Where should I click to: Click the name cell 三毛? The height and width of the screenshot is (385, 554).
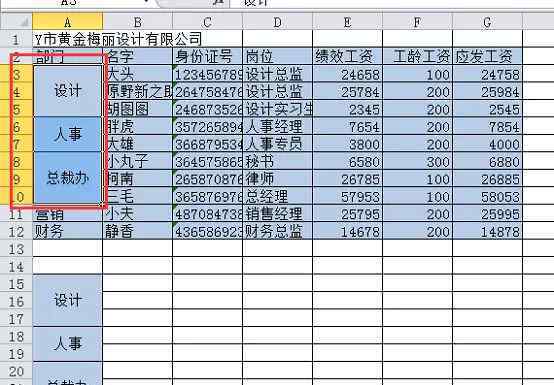(x=137, y=196)
